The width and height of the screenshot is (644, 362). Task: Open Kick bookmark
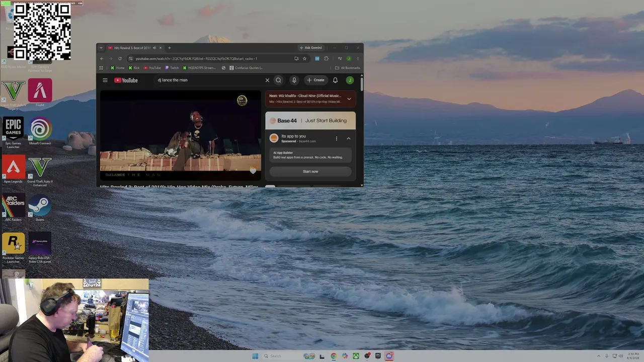(134, 68)
